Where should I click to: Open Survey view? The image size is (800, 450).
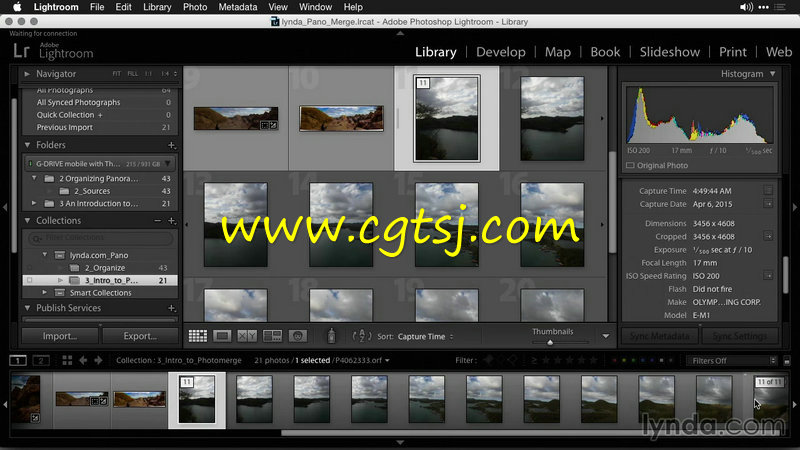point(272,336)
